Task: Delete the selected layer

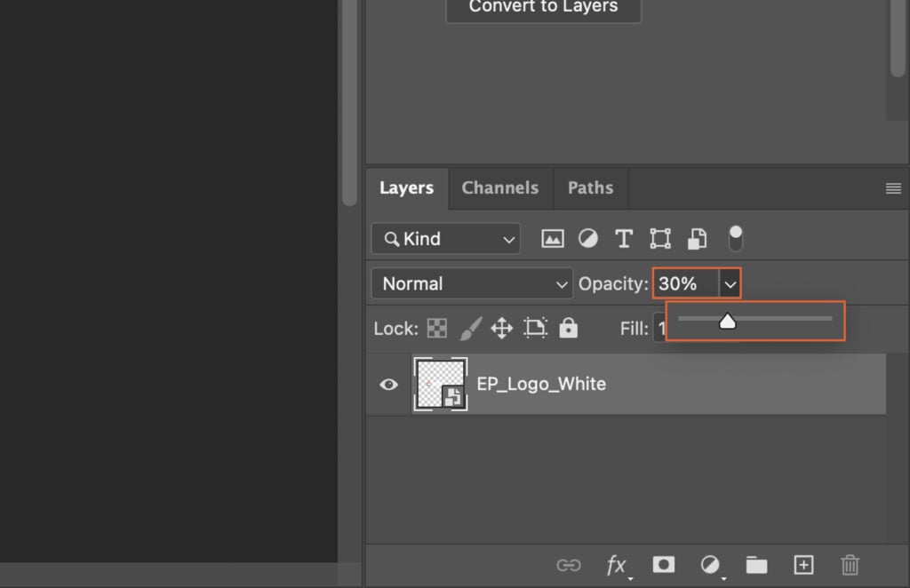Action: [x=850, y=565]
